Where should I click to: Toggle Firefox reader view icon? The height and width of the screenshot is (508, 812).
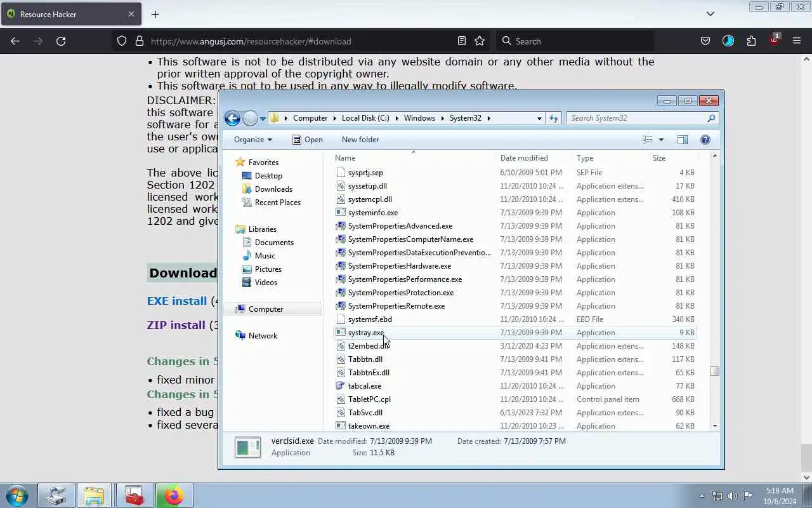point(462,41)
